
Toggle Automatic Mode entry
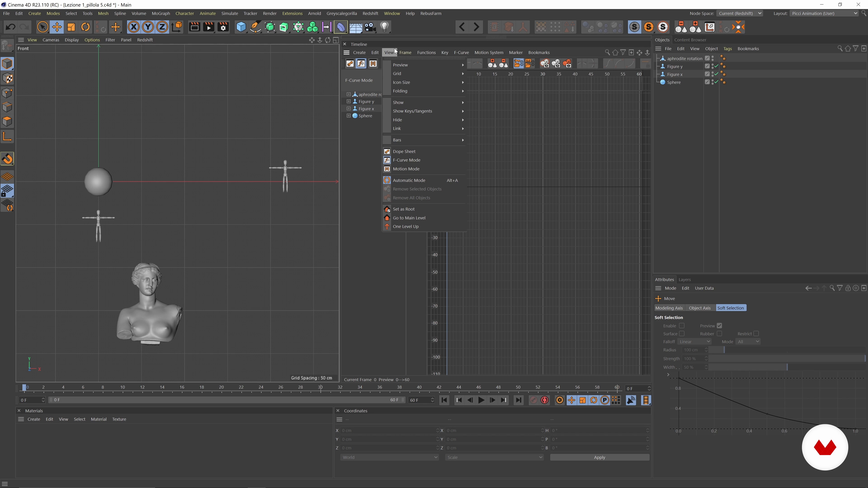(424, 181)
